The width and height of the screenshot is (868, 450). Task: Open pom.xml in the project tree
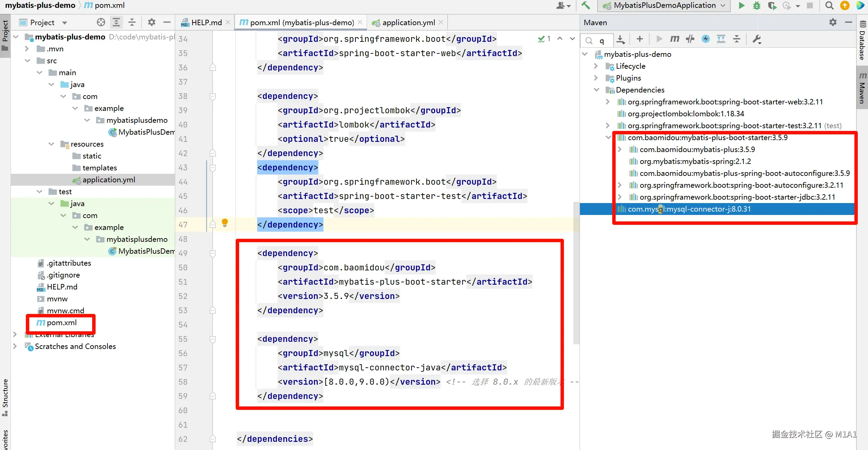[62, 322]
